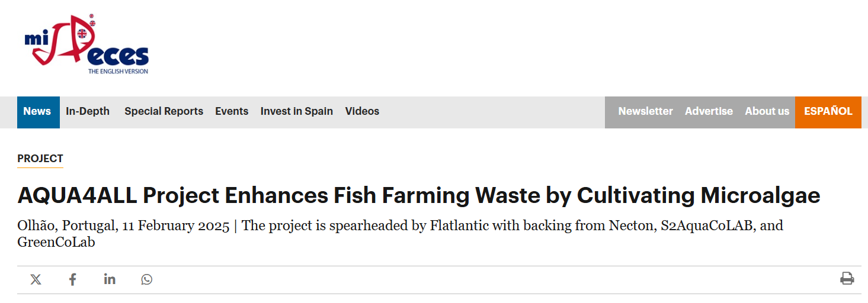
Task: Click the Advertise link
Action: [x=709, y=111]
